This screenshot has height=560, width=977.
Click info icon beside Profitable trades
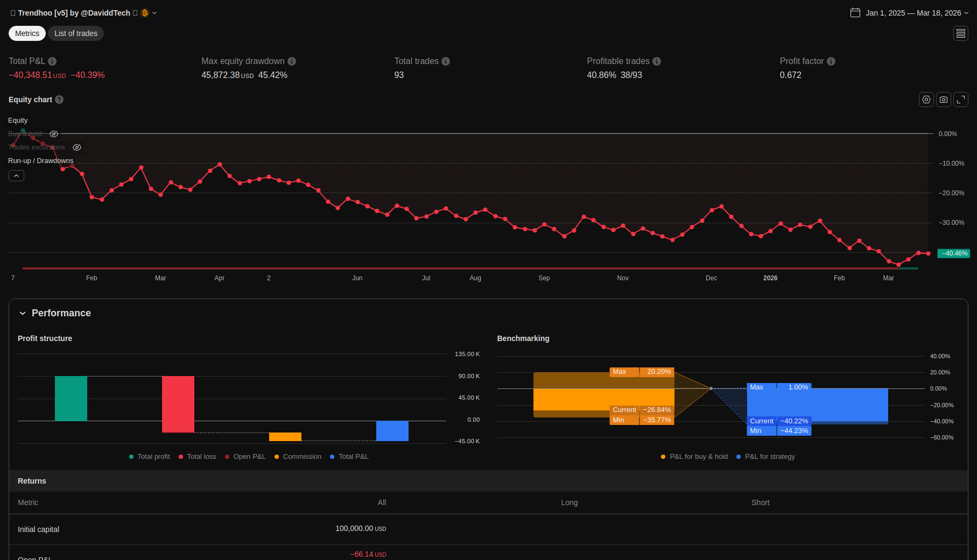click(656, 61)
